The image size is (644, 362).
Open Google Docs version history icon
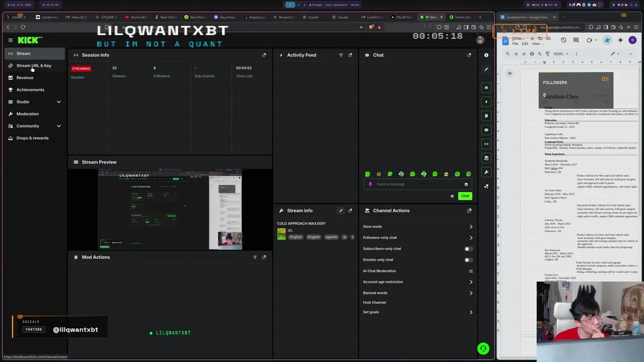pos(563,40)
